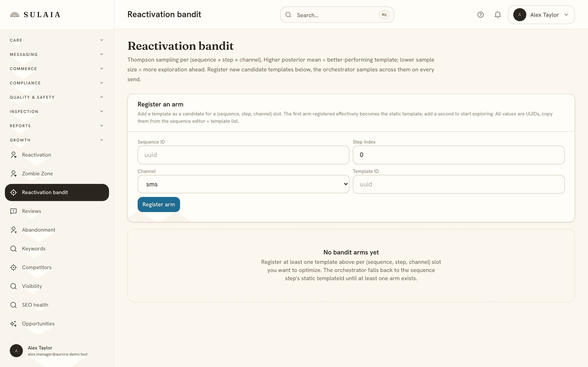588x367 pixels.
Task: Open the Alex Taylor account menu
Action: pyautogui.click(x=541, y=15)
